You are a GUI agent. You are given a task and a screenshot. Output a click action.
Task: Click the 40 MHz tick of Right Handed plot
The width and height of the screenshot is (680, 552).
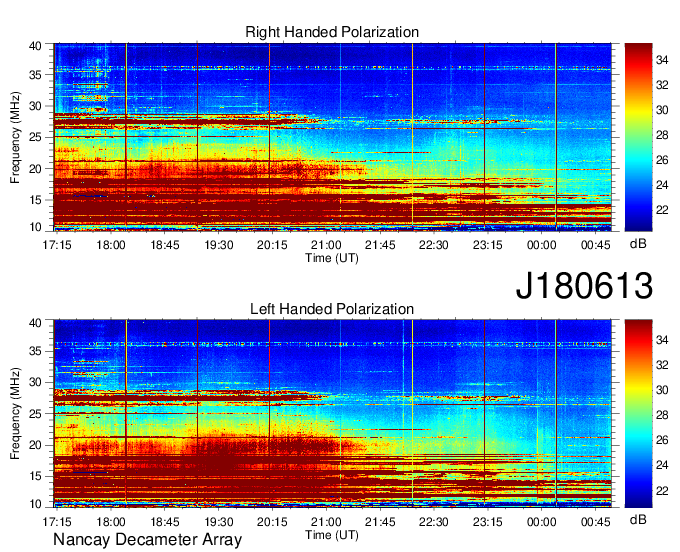(36, 46)
